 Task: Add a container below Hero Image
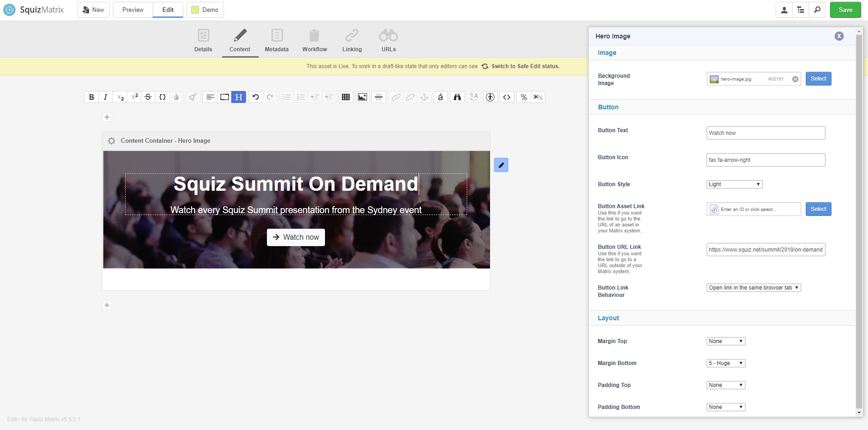(x=107, y=305)
